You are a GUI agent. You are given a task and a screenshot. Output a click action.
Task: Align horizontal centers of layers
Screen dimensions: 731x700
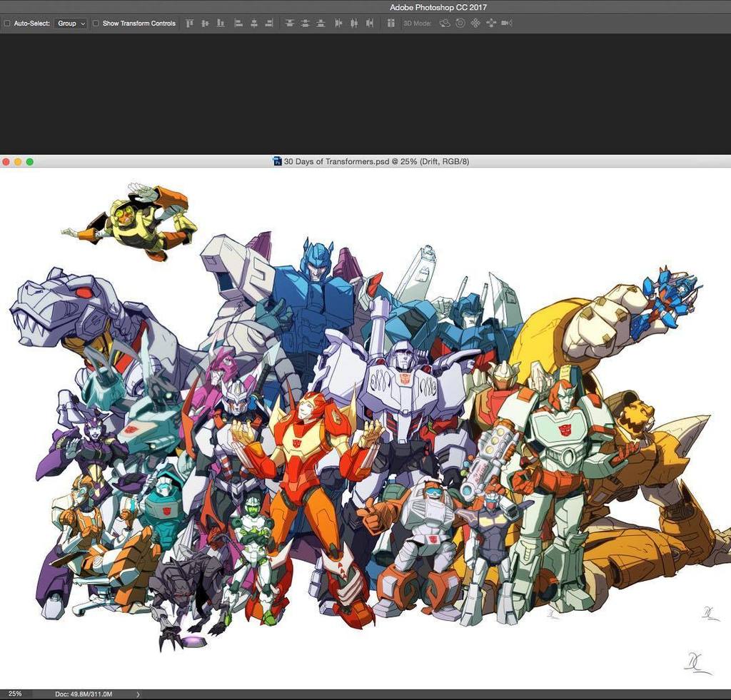[254, 24]
